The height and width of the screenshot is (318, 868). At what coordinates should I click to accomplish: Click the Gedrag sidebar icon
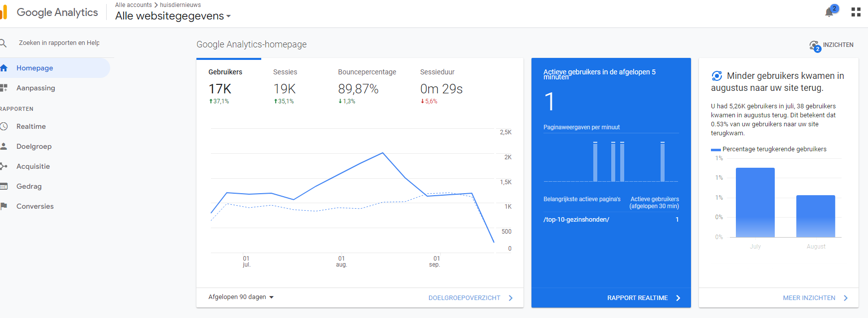(3, 186)
